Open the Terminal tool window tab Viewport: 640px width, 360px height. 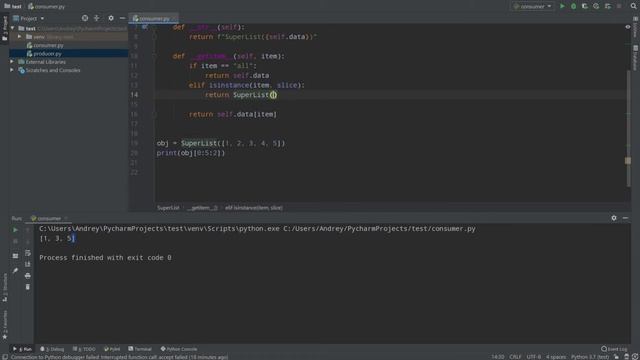point(140,349)
